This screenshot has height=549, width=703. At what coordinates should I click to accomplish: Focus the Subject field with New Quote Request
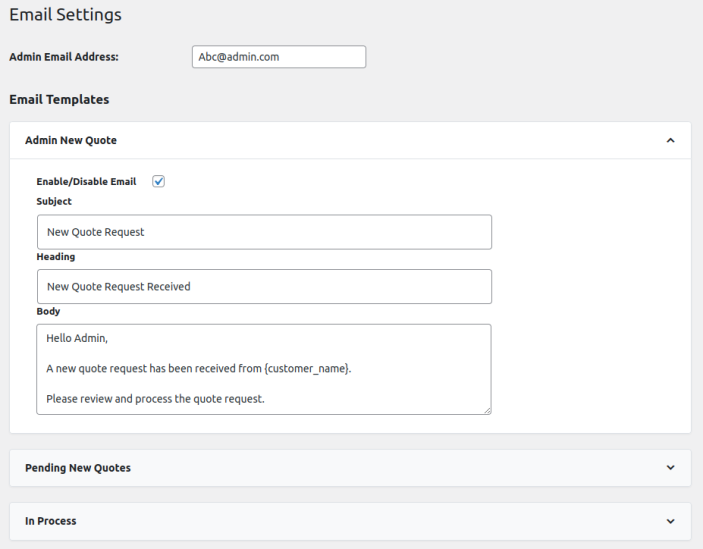click(x=264, y=232)
